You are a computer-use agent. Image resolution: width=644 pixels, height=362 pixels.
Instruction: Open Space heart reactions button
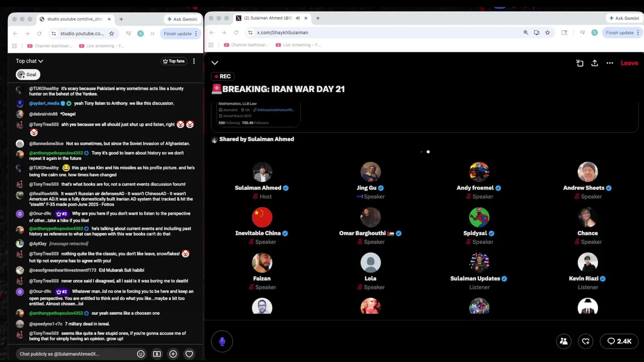(x=586, y=341)
